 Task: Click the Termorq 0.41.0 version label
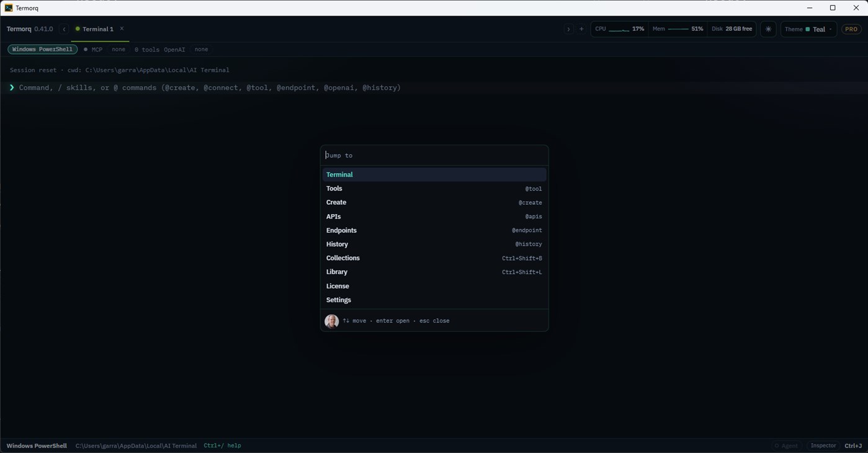click(30, 29)
